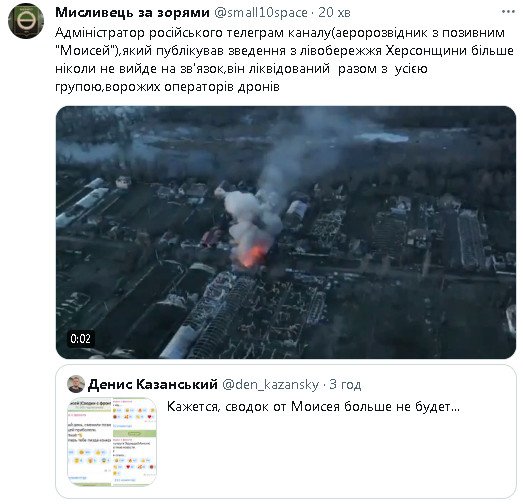Screen dimensions: 523x504
Task: Click the left Telegram screenshot in the thumbnail
Action: pos(89,441)
